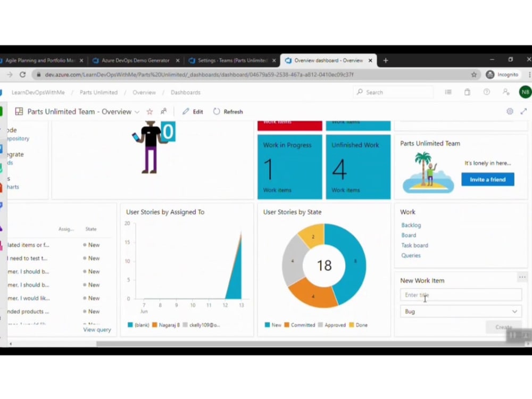Image resolution: width=532 pixels, height=399 pixels.
Task: Click View query link
Action: [x=97, y=330]
